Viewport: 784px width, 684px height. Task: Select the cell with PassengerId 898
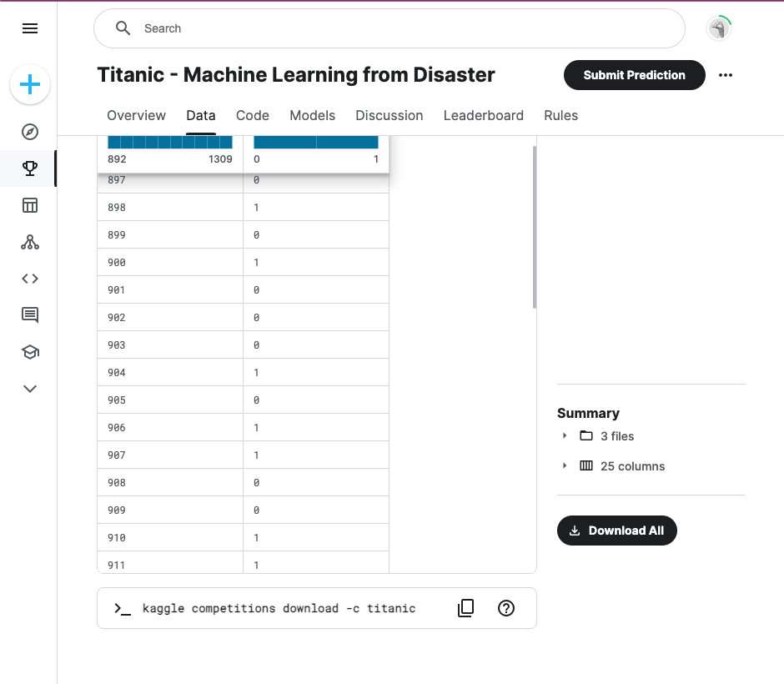click(x=170, y=207)
